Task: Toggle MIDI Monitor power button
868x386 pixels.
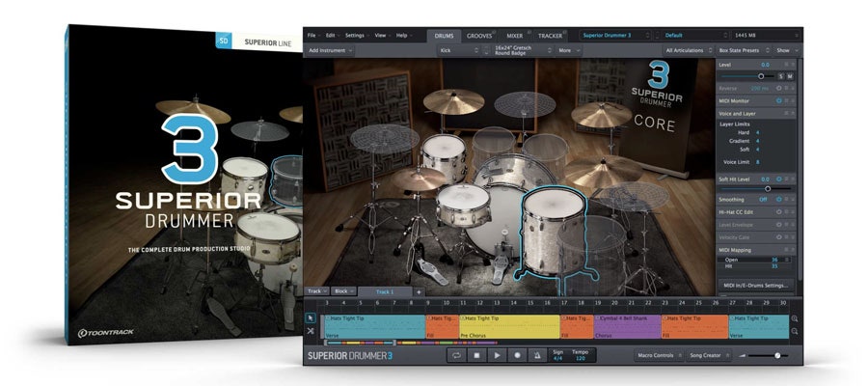Action: pyautogui.click(x=778, y=100)
